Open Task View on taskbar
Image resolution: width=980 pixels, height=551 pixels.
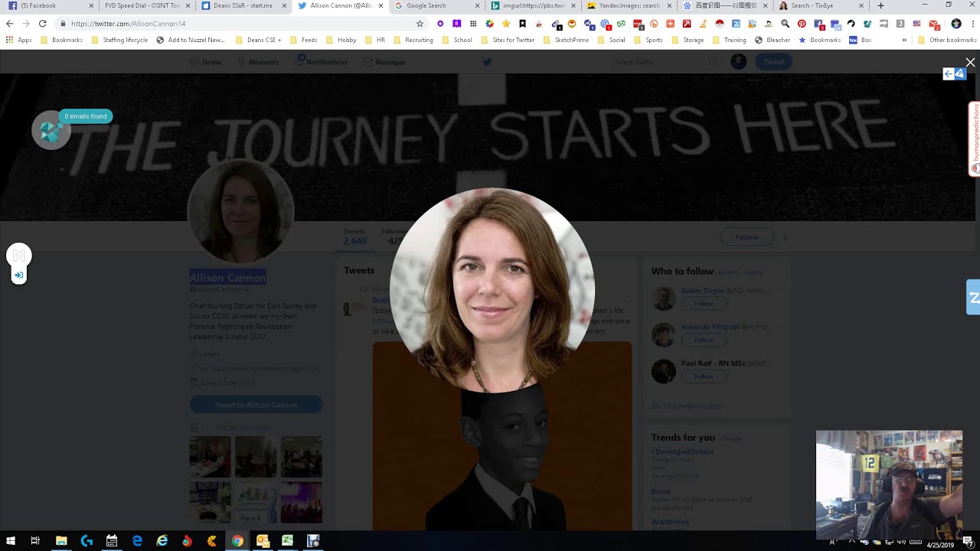35,541
